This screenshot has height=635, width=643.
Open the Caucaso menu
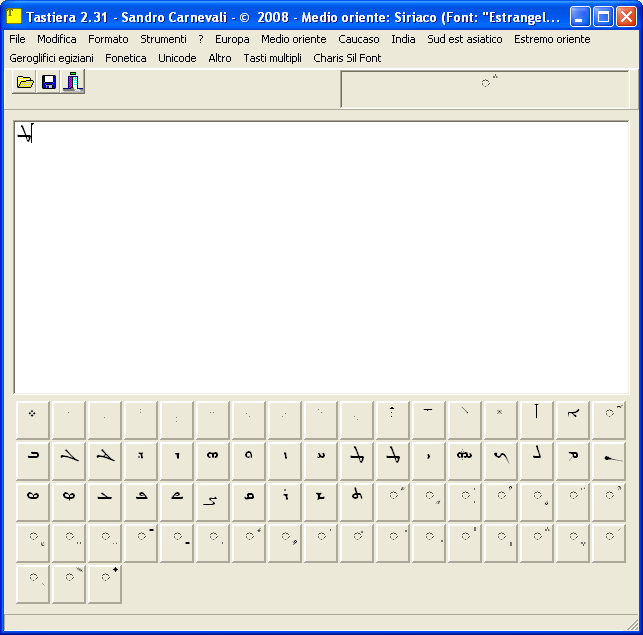(359, 39)
